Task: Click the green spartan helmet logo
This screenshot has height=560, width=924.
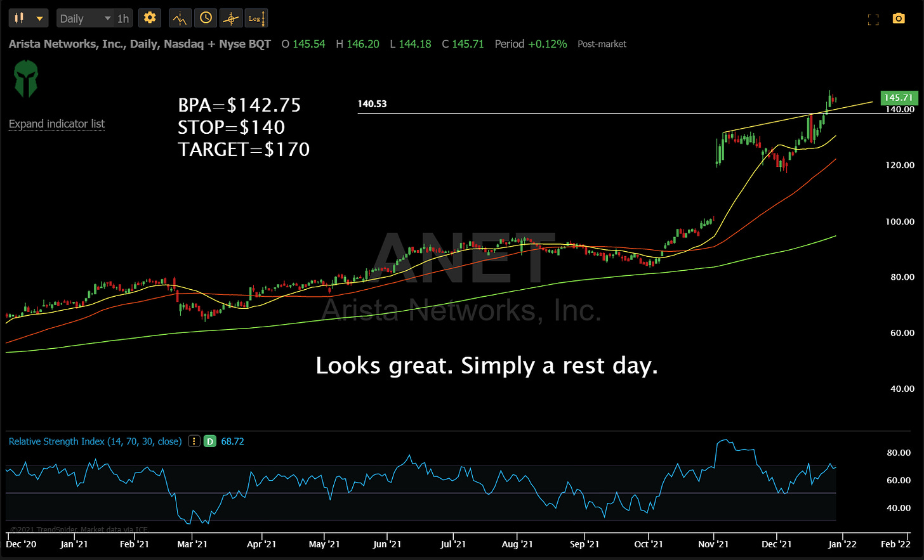Action: [x=26, y=79]
